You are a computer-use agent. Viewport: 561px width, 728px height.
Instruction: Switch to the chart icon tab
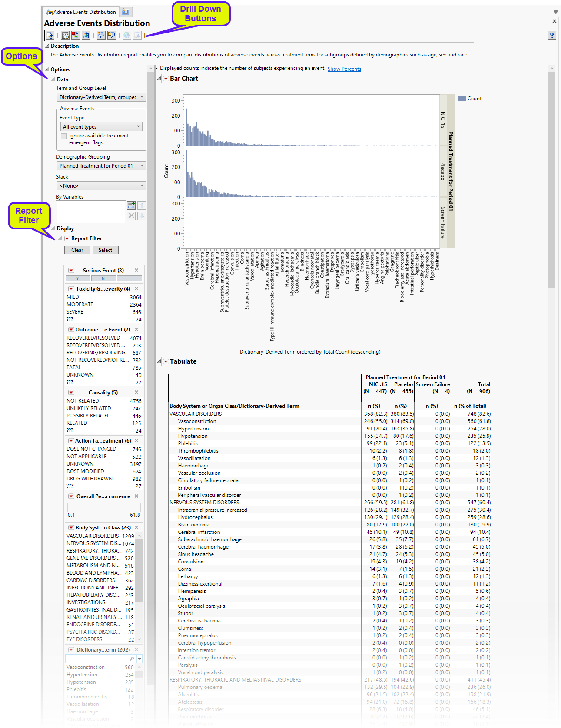coord(126,12)
